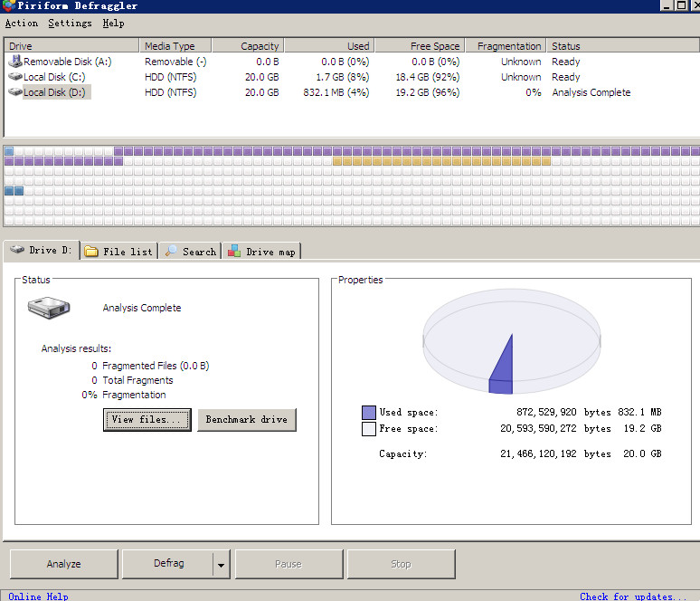Sort by the Status column header
Image resolution: width=700 pixels, height=601 pixels.
pos(623,45)
